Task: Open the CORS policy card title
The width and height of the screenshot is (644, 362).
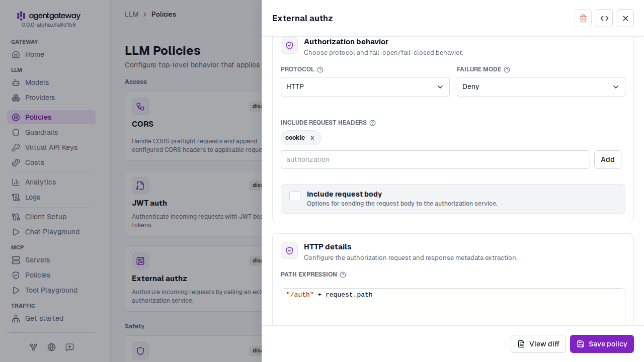Action: coord(143,124)
